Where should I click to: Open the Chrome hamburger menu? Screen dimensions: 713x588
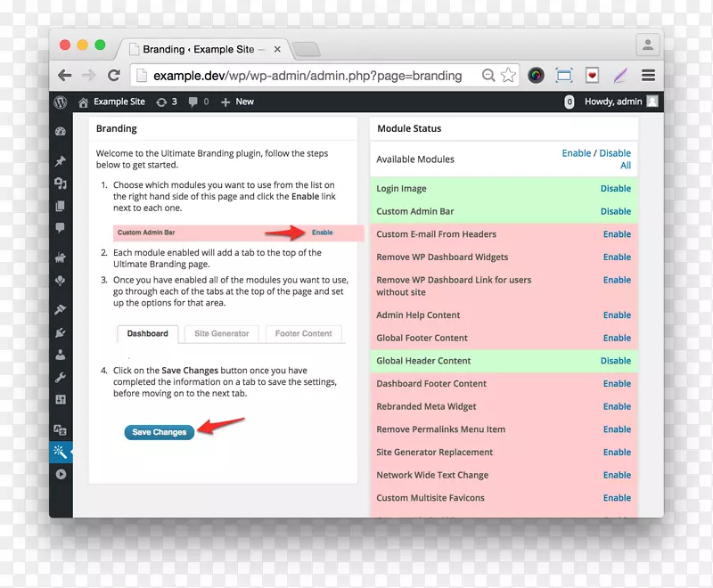point(648,76)
